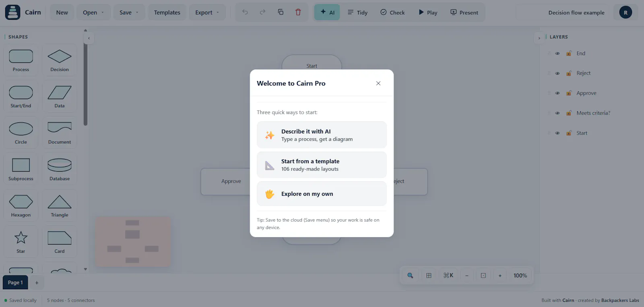Select the Hexagon shape

pos(21,205)
